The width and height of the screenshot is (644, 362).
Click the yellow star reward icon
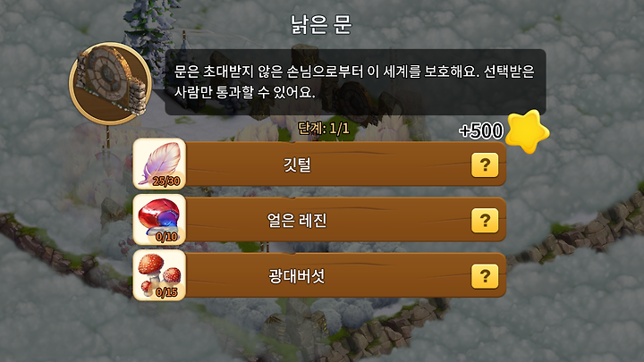point(527,131)
